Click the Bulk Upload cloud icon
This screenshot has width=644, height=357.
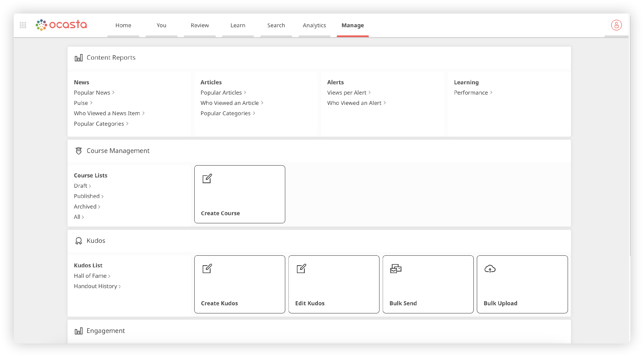pyautogui.click(x=490, y=269)
